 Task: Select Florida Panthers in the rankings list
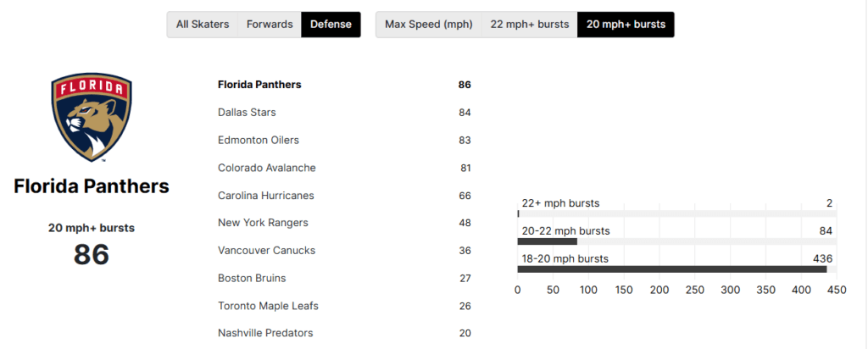259,85
